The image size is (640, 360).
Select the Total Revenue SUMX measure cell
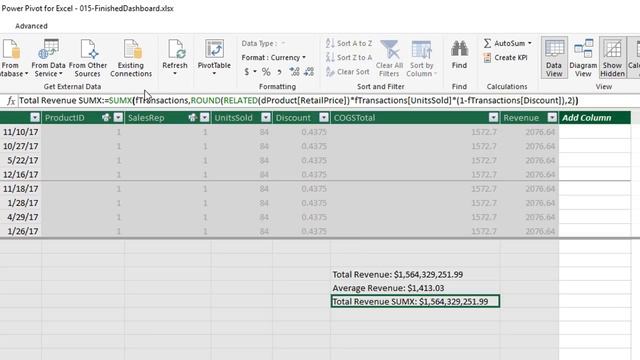(x=415, y=301)
